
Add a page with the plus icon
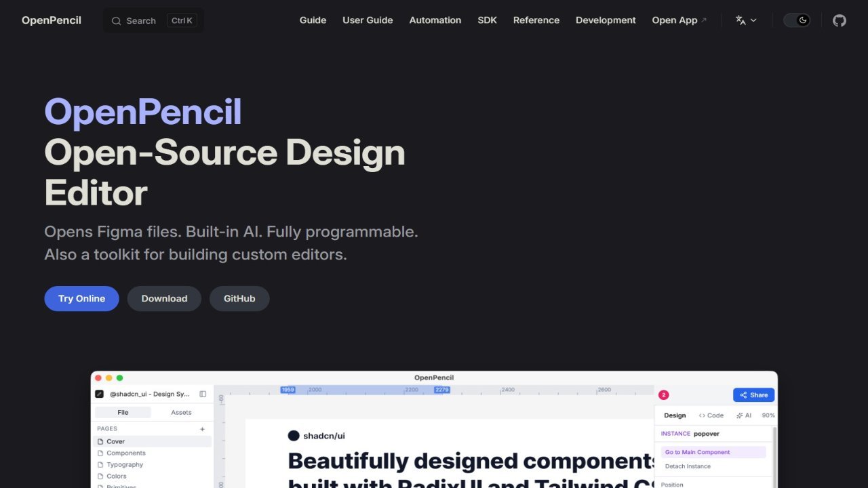tap(202, 429)
